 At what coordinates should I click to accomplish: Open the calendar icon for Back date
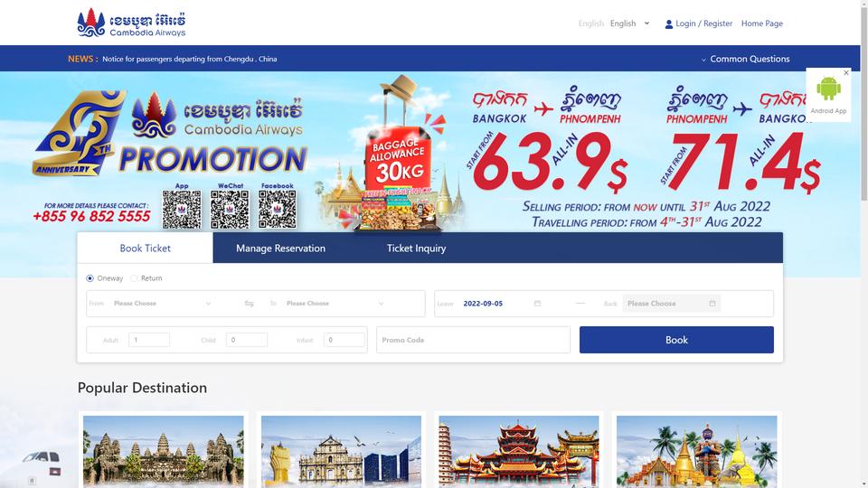click(x=712, y=304)
